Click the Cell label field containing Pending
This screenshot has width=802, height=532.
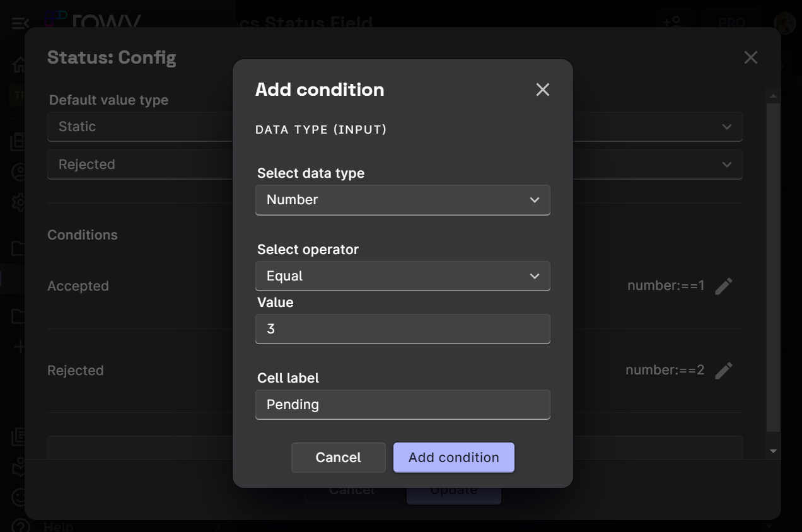402,405
